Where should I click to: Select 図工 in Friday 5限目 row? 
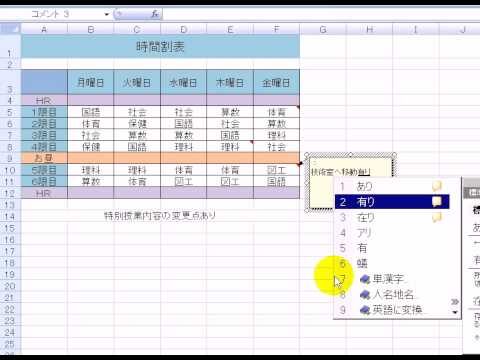276,170
